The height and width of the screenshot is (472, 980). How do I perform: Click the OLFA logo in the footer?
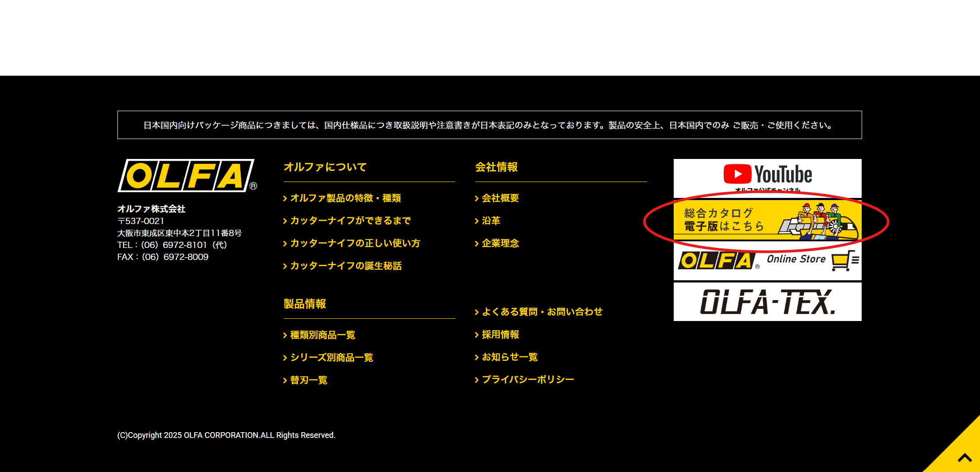click(x=186, y=176)
